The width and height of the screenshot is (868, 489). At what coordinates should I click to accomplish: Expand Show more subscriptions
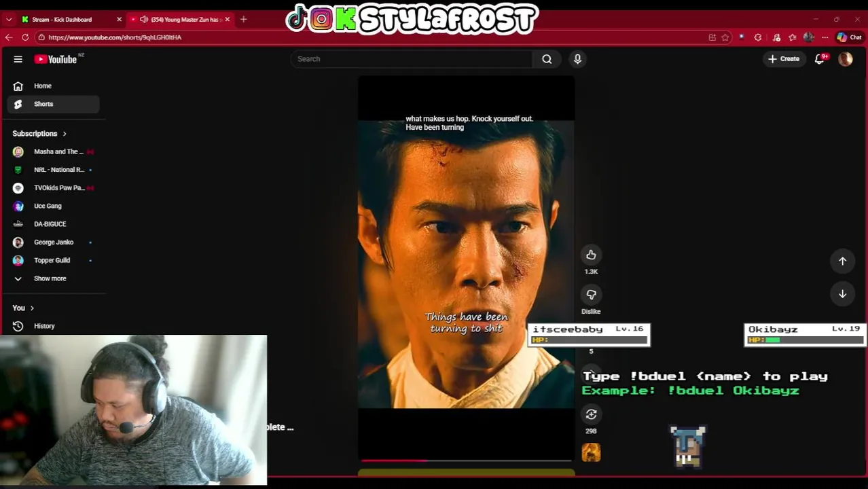tap(53, 278)
